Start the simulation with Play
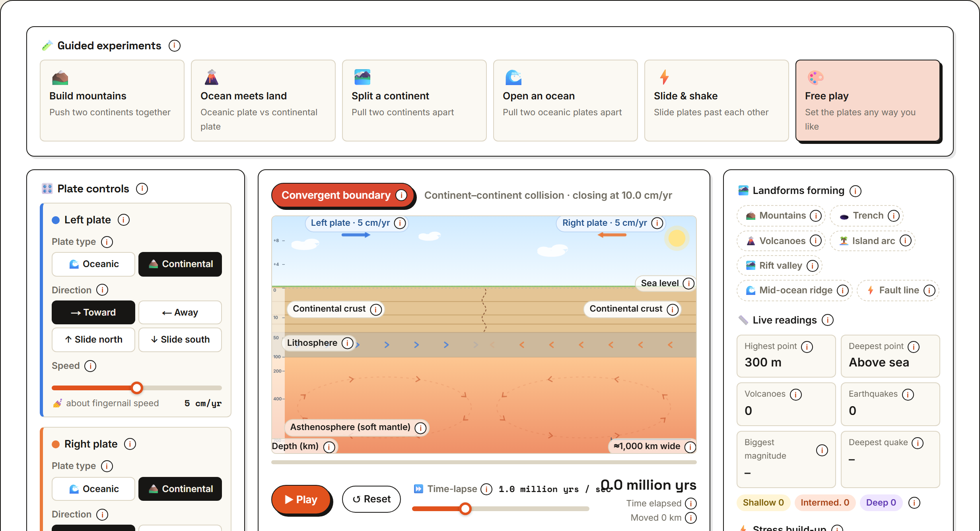The image size is (980, 531). [x=301, y=499]
